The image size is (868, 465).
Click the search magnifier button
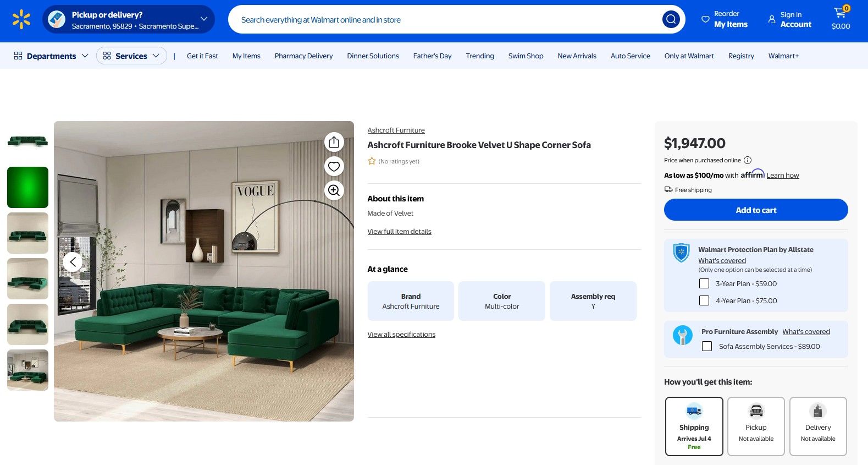(x=671, y=20)
